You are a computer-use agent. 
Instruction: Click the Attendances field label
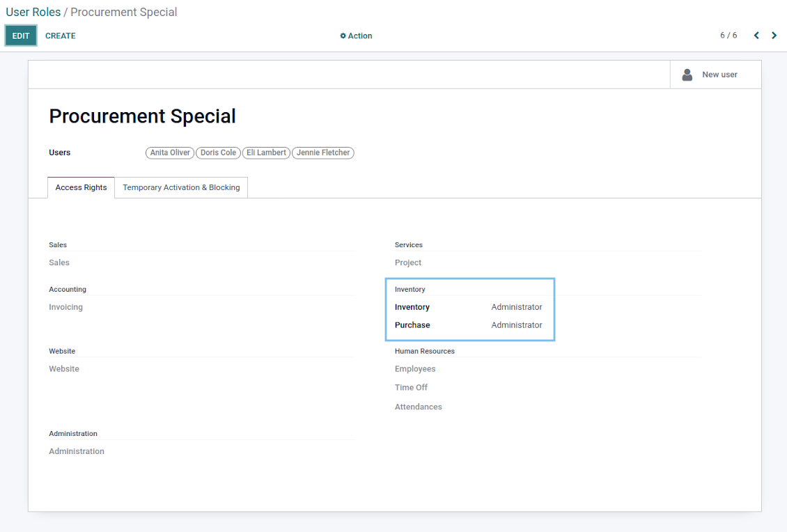coord(418,407)
